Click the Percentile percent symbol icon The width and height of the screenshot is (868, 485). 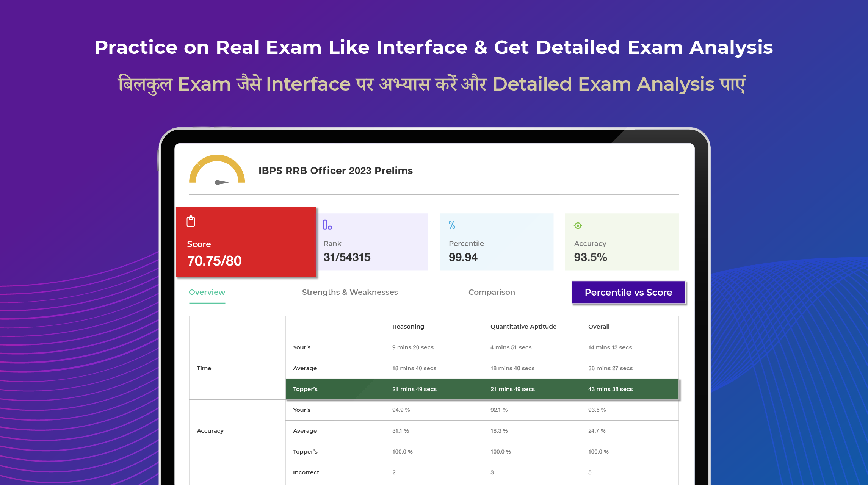tap(452, 225)
